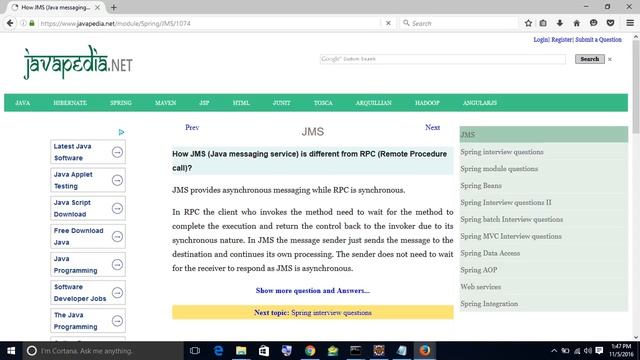
Task: Open the HTML menu item
Action: click(x=241, y=103)
